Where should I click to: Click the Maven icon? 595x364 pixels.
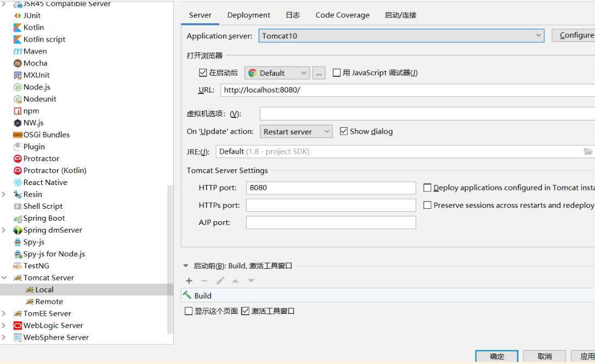pyautogui.click(x=17, y=51)
